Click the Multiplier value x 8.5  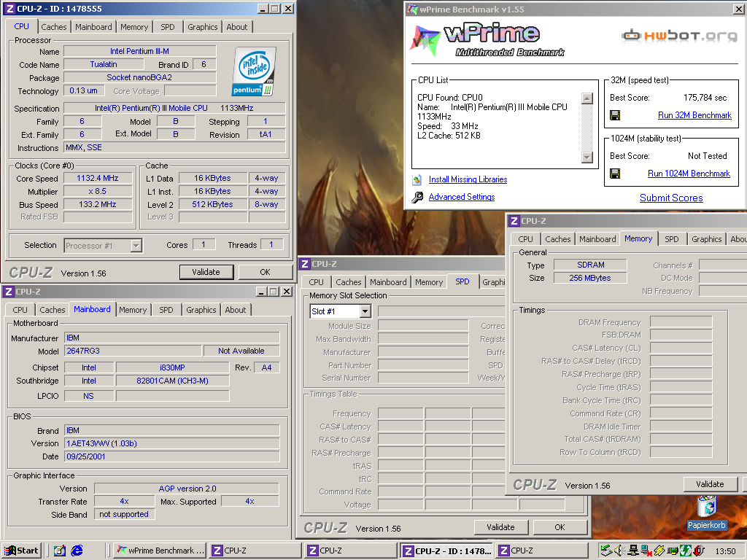coord(98,192)
